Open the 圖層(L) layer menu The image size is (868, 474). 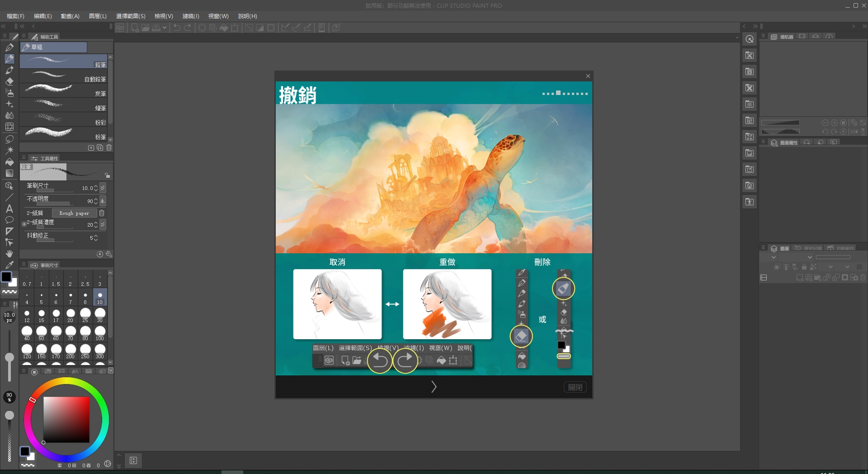point(98,16)
